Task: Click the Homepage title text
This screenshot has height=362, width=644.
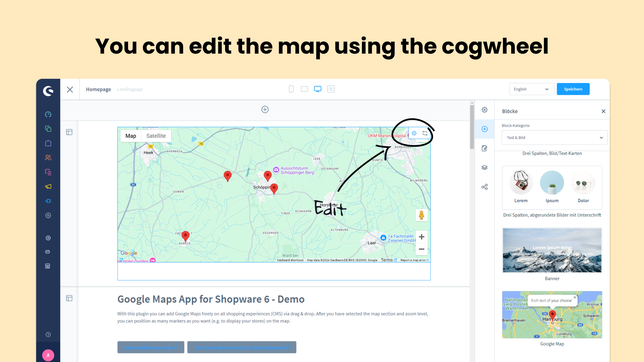Action: tap(98, 89)
